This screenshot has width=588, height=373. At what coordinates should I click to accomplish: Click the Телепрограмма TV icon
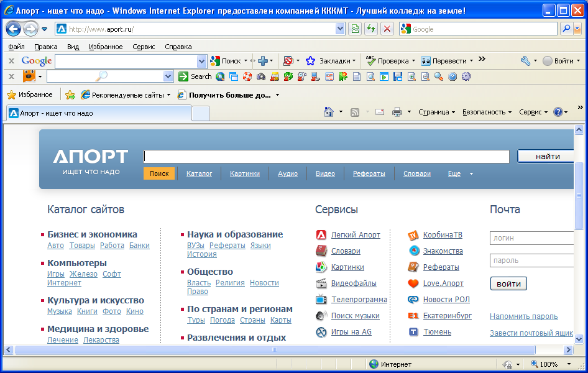pos(321,300)
